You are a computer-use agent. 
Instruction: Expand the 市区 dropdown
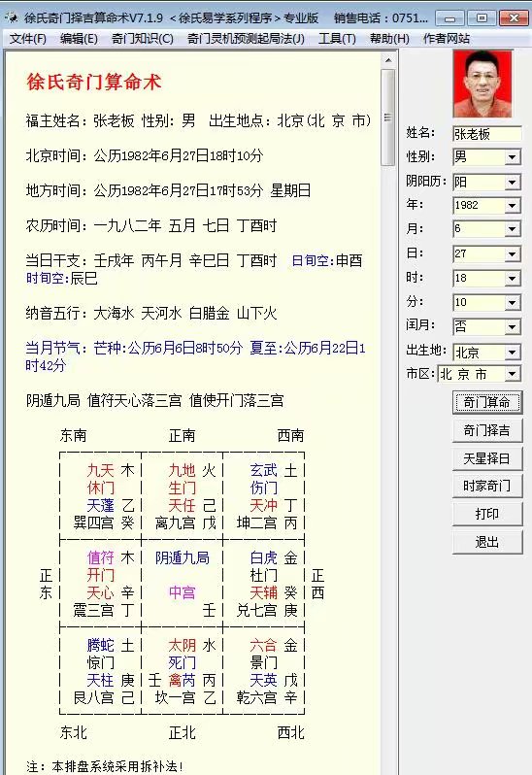click(513, 374)
